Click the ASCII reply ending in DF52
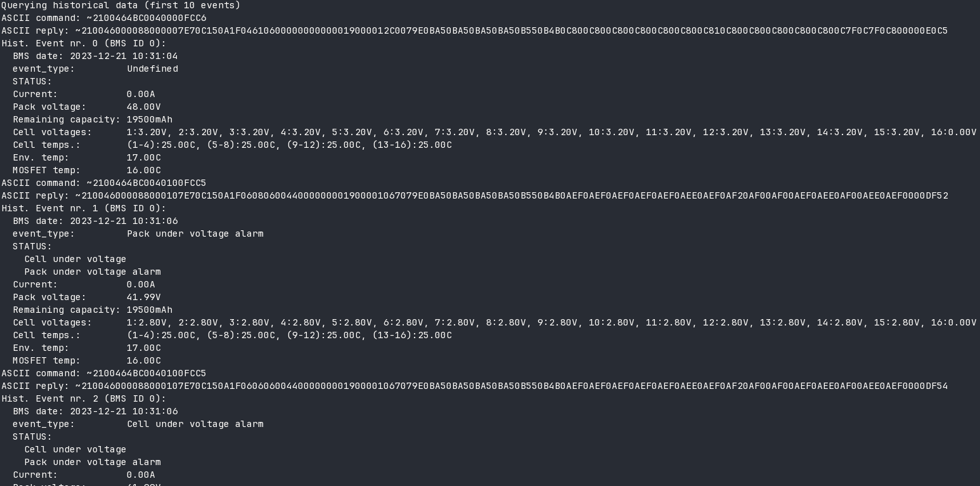Screen dimensions: 980x486 pos(474,195)
